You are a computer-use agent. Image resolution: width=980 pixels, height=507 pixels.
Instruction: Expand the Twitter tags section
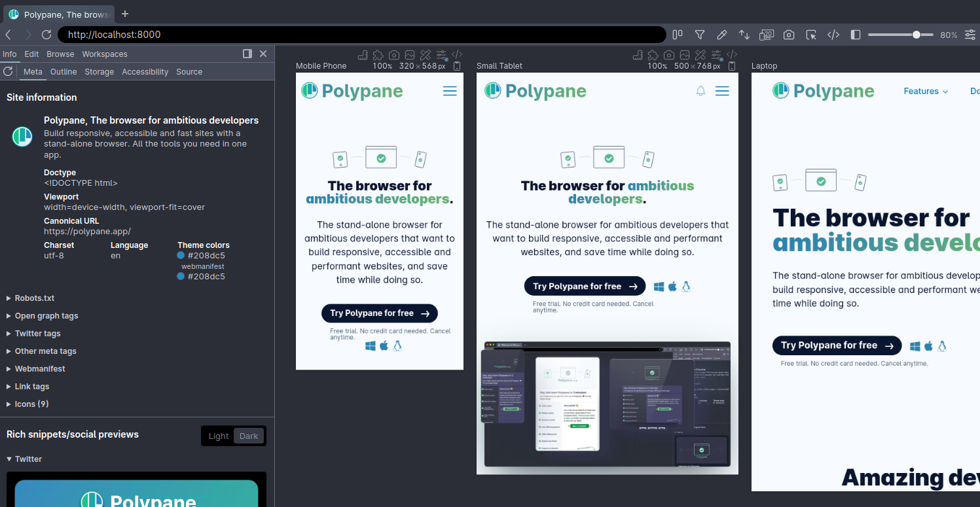(33, 334)
